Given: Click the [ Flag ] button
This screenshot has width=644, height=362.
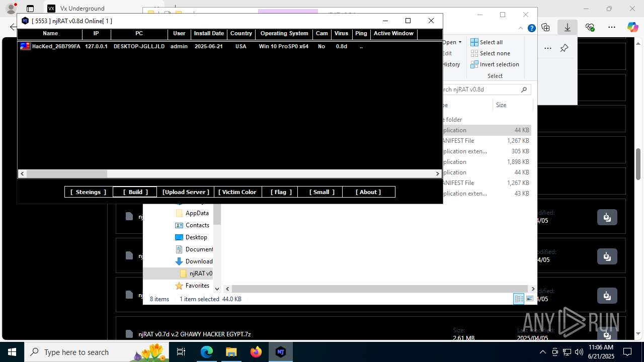Looking at the screenshot, I should [x=281, y=192].
